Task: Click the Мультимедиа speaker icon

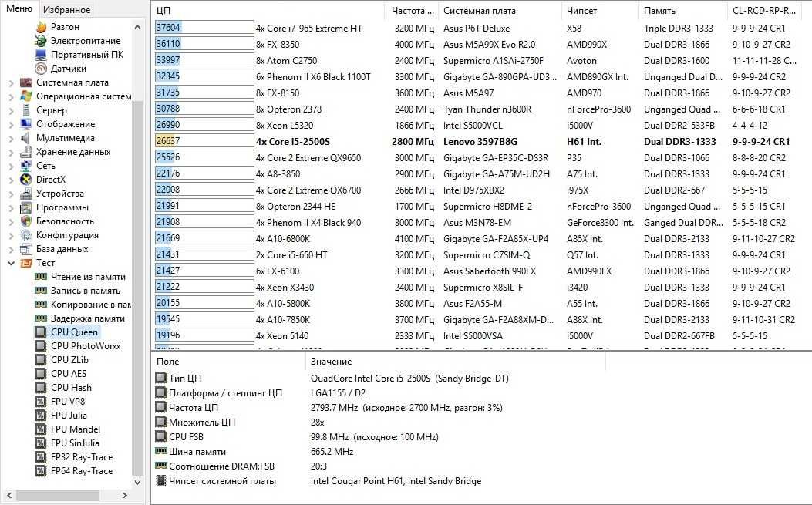Action: point(26,138)
